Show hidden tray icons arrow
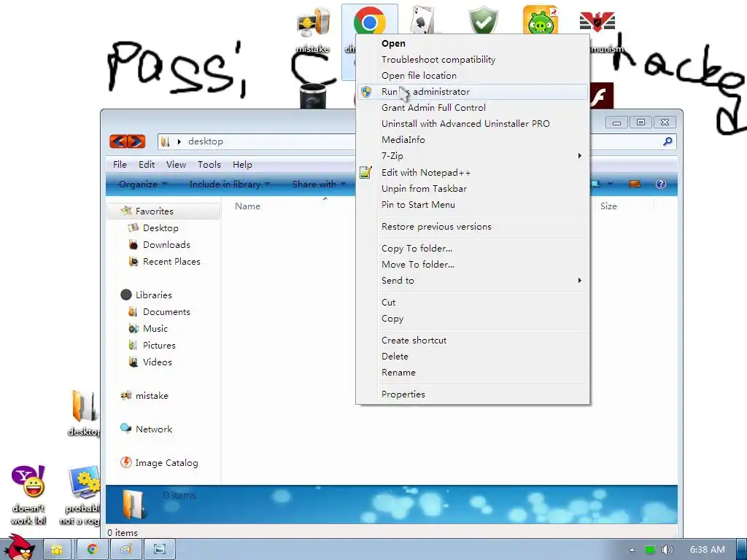This screenshot has height=560, width=747. [x=632, y=550]
